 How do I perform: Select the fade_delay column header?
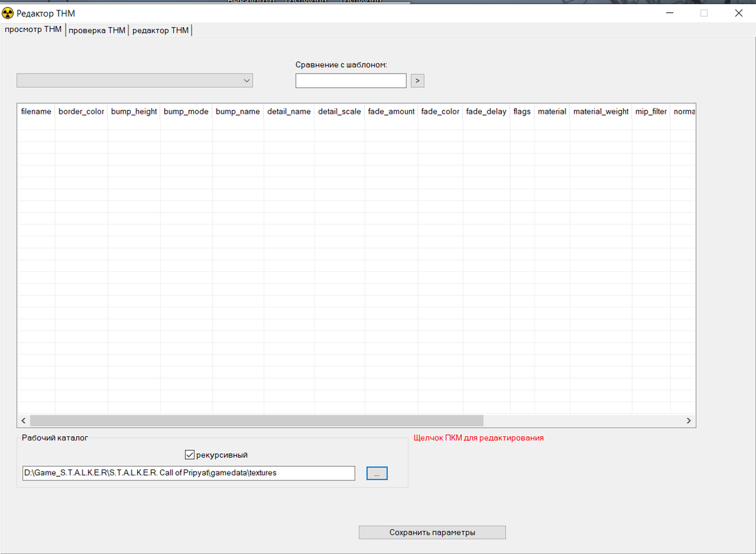[487, 111]
